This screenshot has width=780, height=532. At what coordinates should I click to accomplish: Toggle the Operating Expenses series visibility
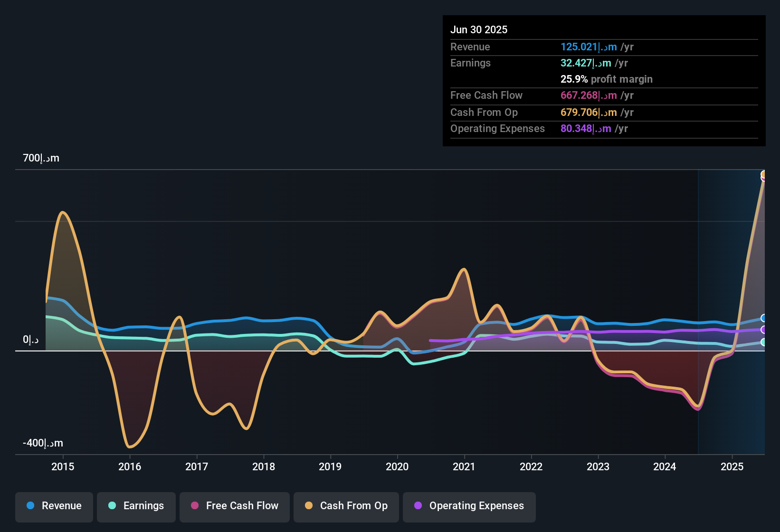(469, 506)
